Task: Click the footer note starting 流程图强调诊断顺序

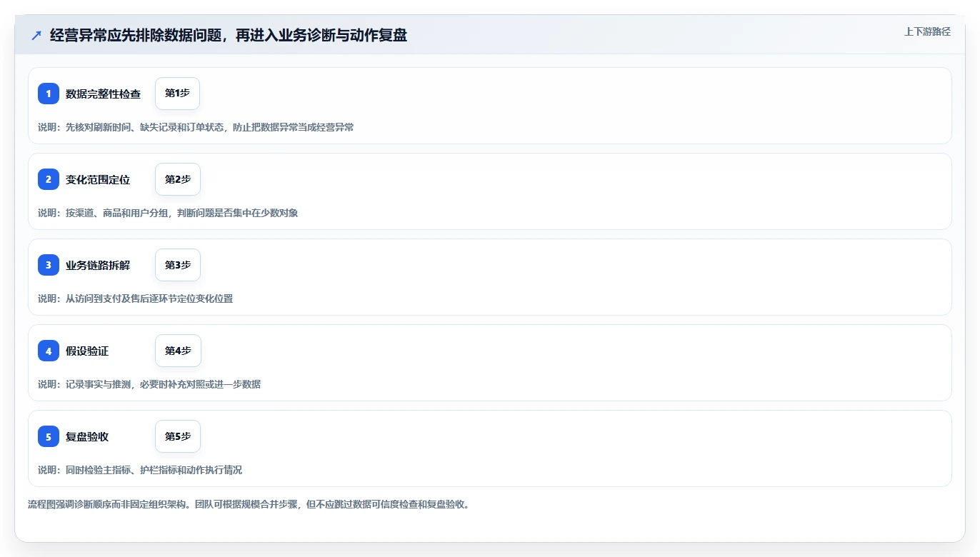Action: [x=249, y=504]
